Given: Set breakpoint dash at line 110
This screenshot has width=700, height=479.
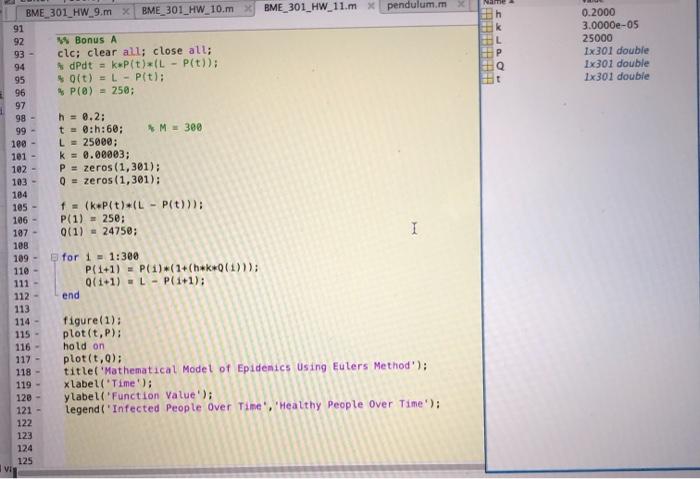Looking at the screenshot, I should (35, 271).
